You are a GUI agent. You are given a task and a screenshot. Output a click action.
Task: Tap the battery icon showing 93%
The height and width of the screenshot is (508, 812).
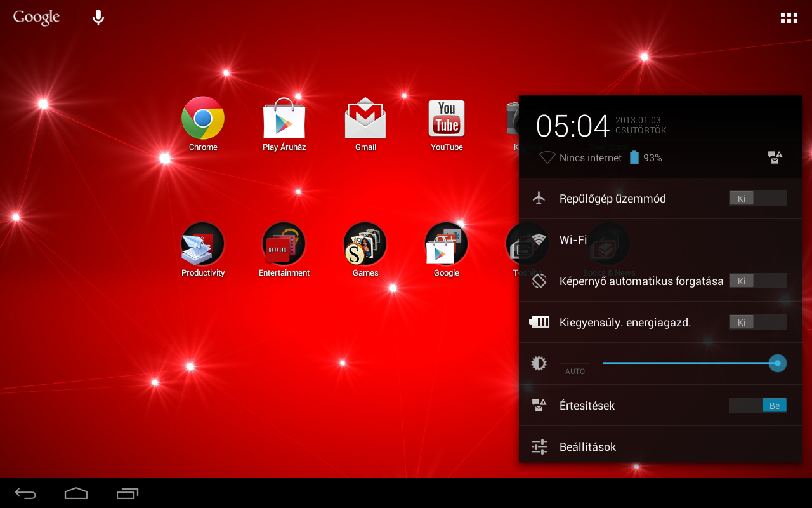pos(634,157)
